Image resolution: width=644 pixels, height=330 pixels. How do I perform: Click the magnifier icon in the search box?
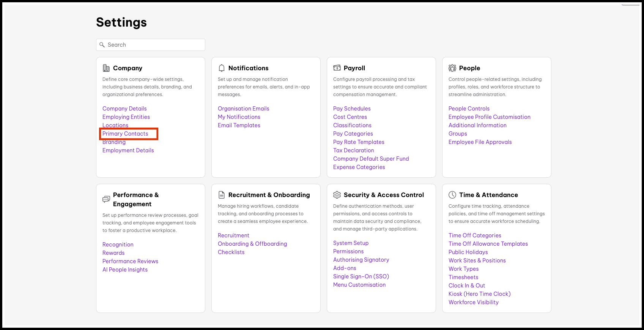point(102,45)
